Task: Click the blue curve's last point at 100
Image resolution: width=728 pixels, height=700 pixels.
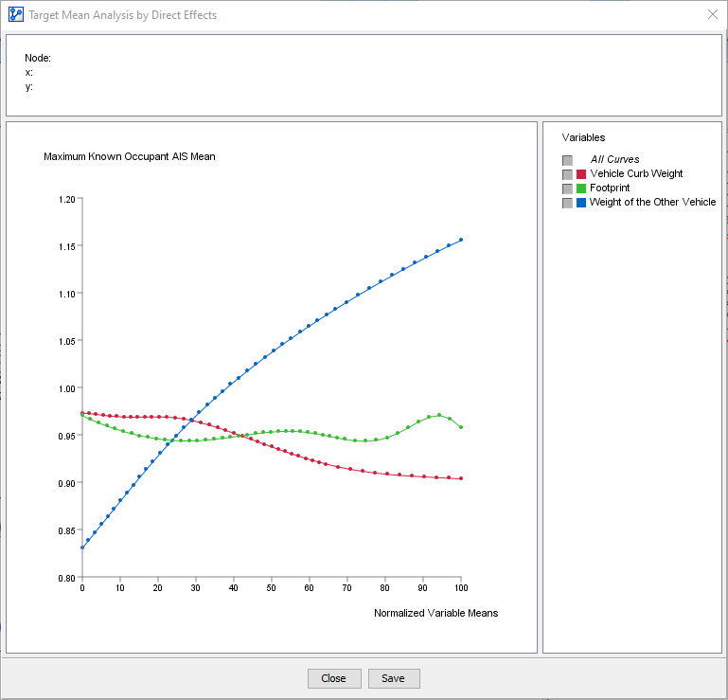Action: coord(461,240)
